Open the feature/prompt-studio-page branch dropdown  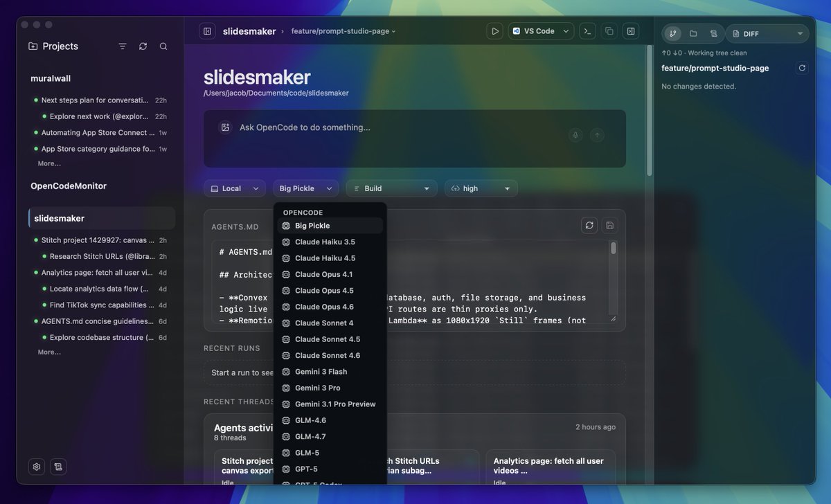coord(343,31)
